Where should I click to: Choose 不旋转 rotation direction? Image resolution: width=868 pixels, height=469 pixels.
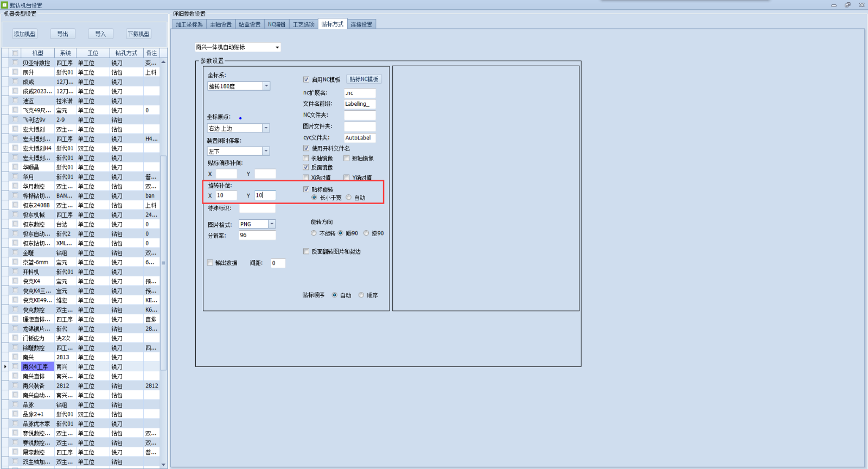(314, 233)
